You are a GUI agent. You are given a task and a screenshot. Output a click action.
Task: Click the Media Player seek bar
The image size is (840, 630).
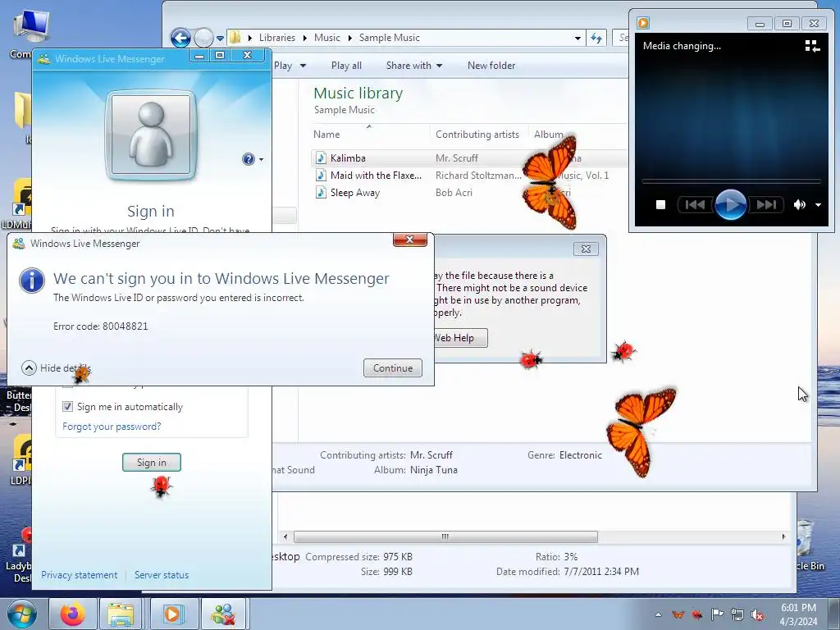pyautogui.click(x=731, y=181)
